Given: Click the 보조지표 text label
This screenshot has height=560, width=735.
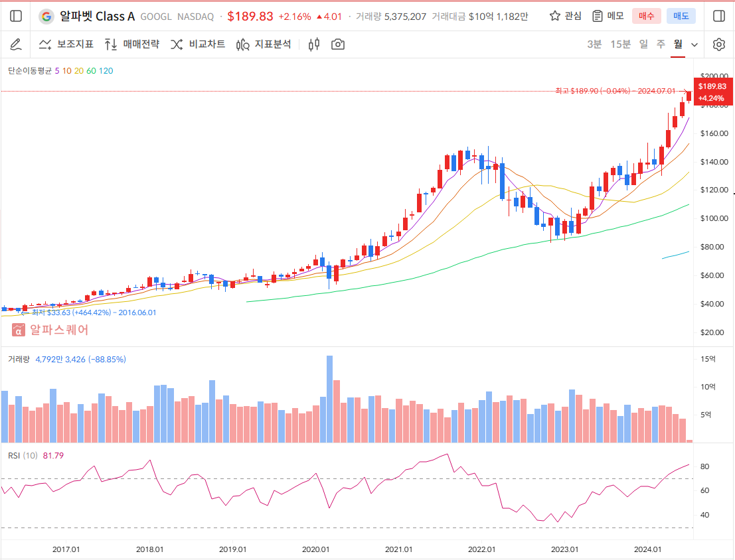Looking at the screenshot, I should 75,44.
